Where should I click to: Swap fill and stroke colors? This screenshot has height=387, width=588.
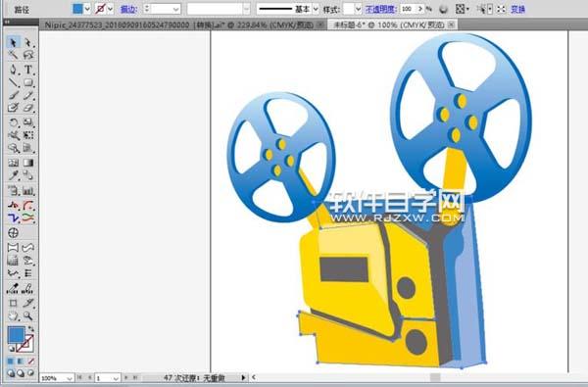tap(31, 328)
